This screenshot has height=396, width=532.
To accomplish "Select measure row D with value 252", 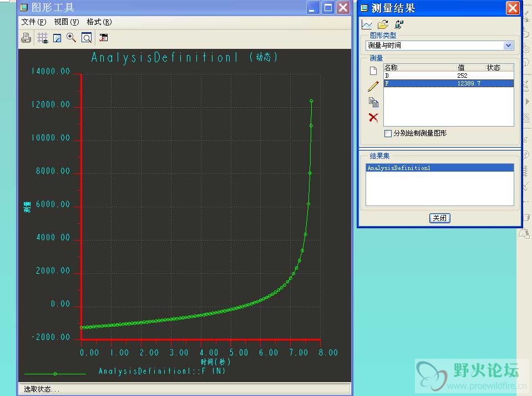I will 449,76.
